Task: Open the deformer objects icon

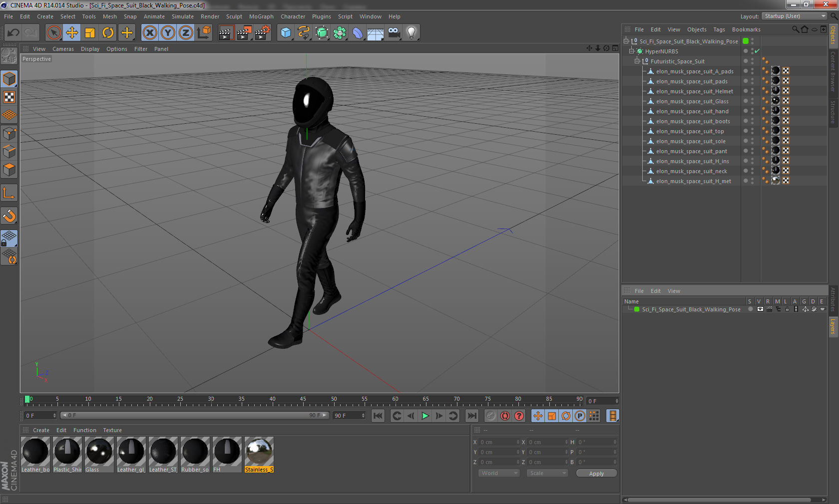Action: click(x=358, y=33)
